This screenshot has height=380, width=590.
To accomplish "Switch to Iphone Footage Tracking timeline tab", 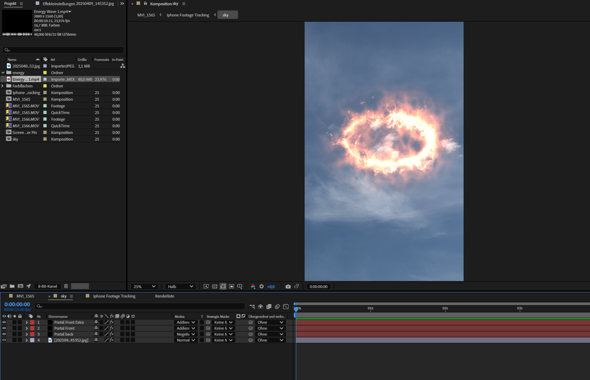I will coord(114,296).
